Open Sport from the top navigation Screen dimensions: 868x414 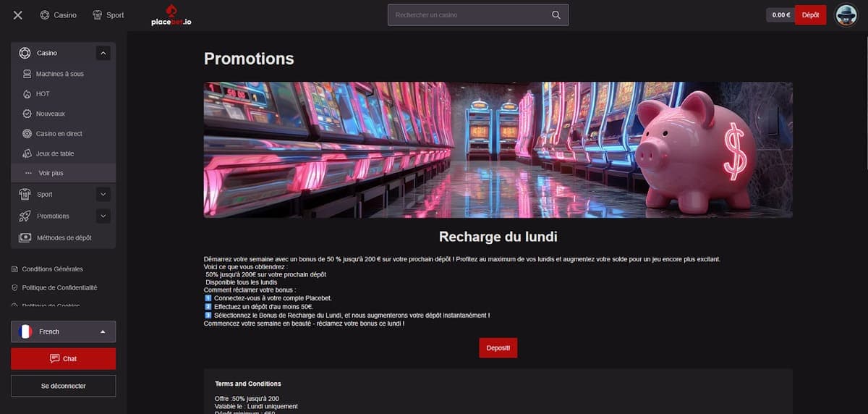[x=108, y=15]
